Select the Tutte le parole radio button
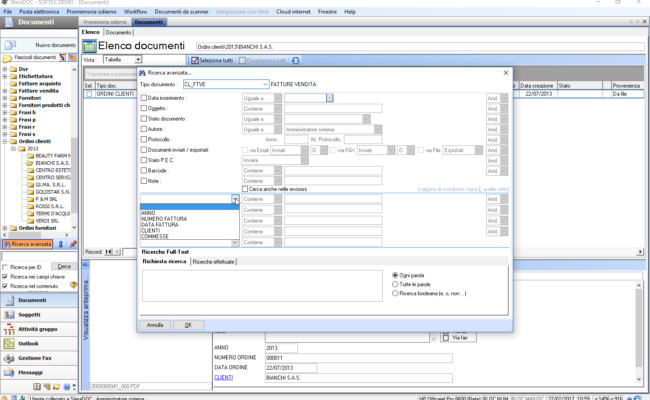 pyautogui.click(x=395, y=284)
